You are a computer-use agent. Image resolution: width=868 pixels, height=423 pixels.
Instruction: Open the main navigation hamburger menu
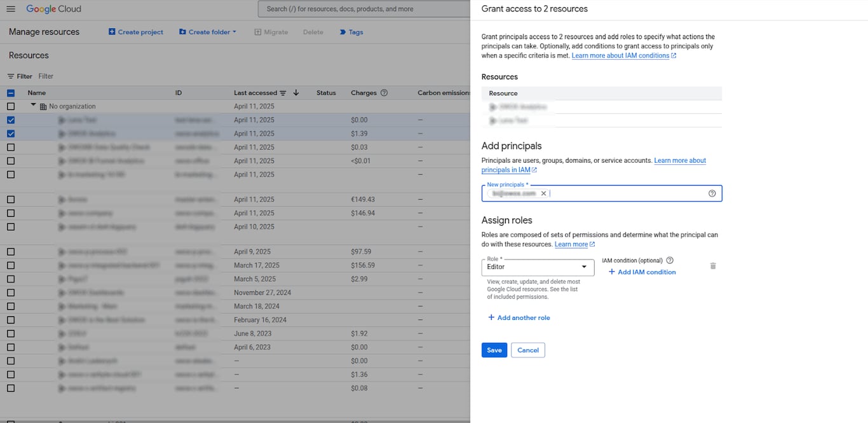click(x=11, y=9)
